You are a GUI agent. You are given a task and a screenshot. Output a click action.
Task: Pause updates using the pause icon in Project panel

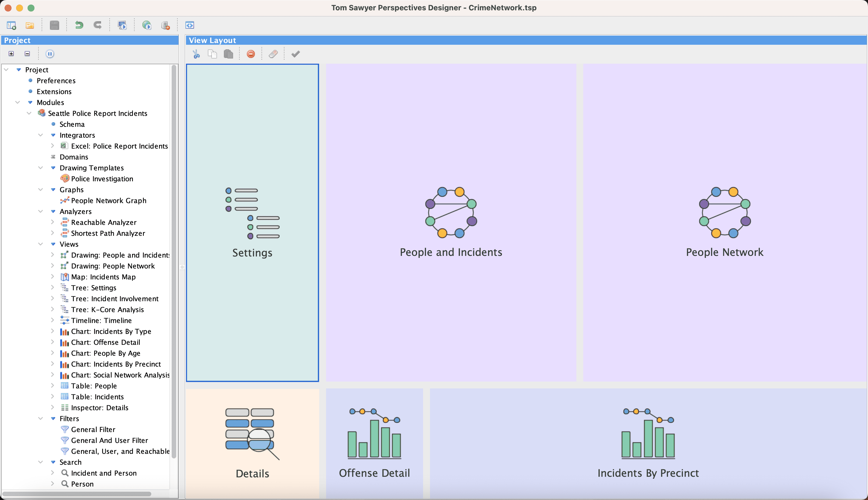pos(50,54)
